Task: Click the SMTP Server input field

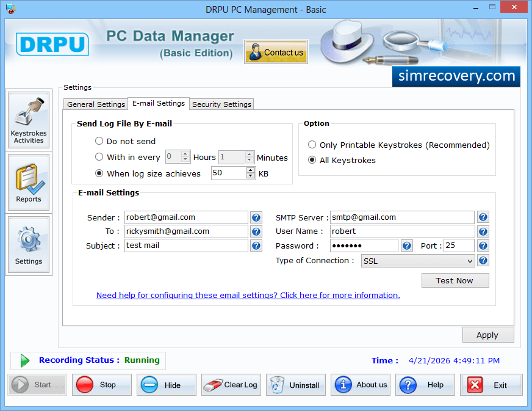Action: pyautogui.click(x=403, y=217)
